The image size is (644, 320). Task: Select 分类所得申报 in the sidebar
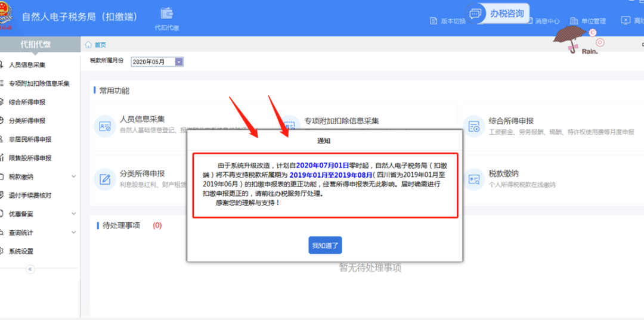(x=27, y=120)
